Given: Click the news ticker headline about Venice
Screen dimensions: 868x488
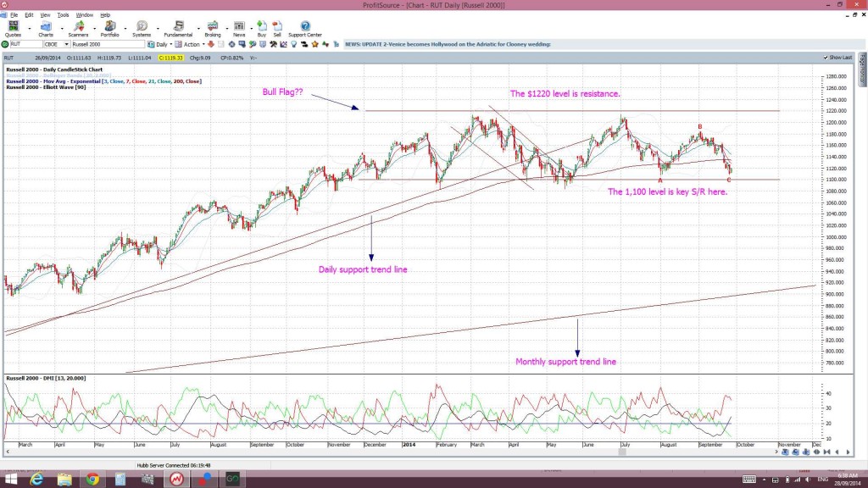Looking at the screenshot, I should (x=448, y=44).
